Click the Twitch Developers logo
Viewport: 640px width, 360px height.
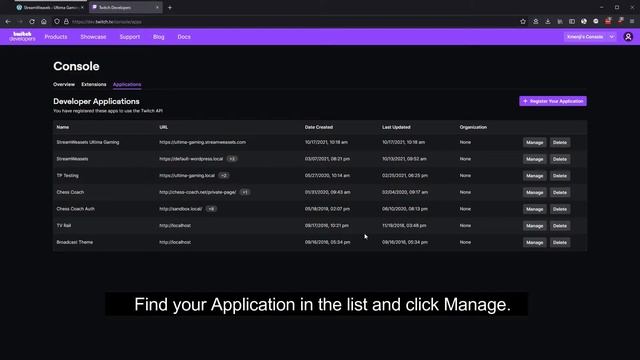(x=22, y=36)
